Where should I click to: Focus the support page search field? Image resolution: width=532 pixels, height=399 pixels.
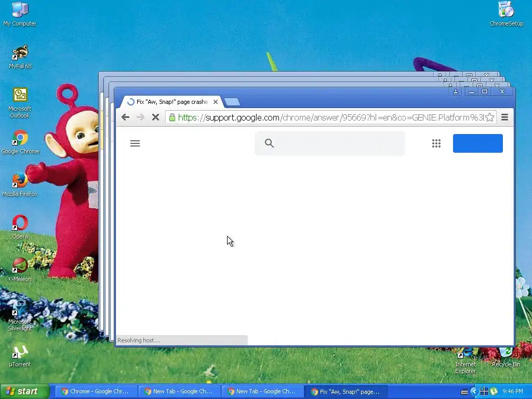coord(330,143)
